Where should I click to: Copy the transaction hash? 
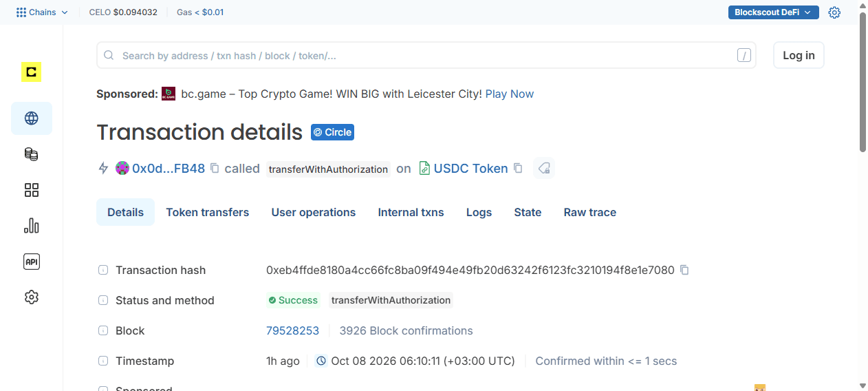click(x=684, y=270)
